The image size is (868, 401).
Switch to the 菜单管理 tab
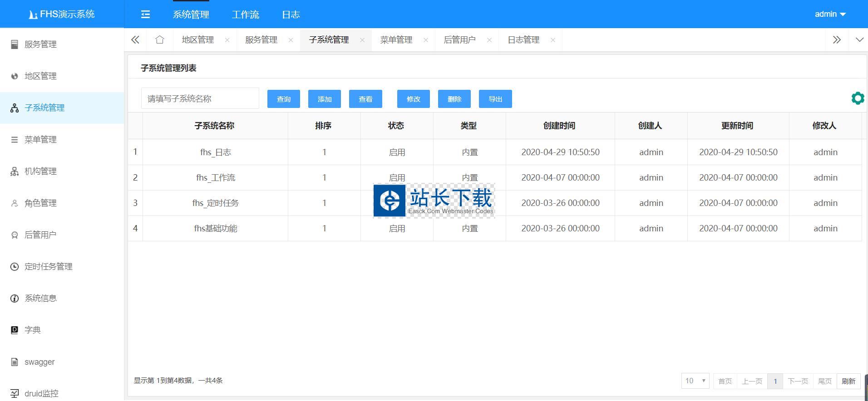[396, 40]
